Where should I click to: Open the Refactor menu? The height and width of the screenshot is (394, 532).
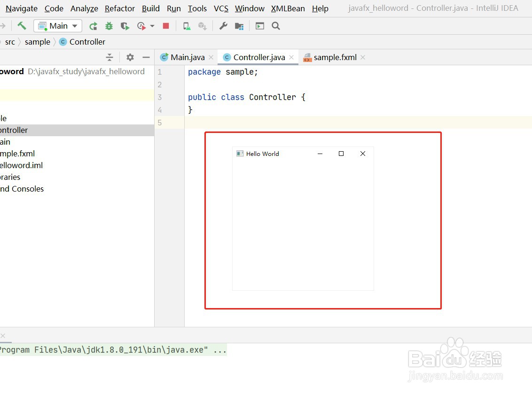(119, 8)
